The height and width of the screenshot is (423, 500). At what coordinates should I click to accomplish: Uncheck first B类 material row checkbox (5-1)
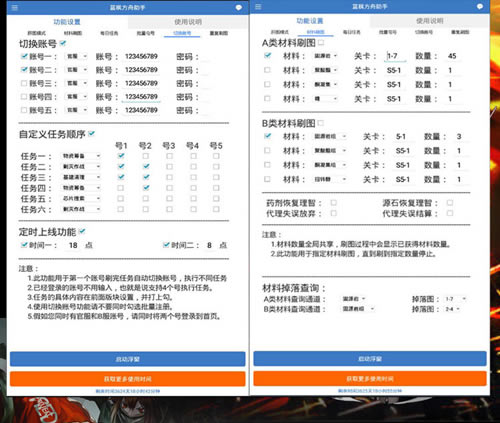click(267, 136)
